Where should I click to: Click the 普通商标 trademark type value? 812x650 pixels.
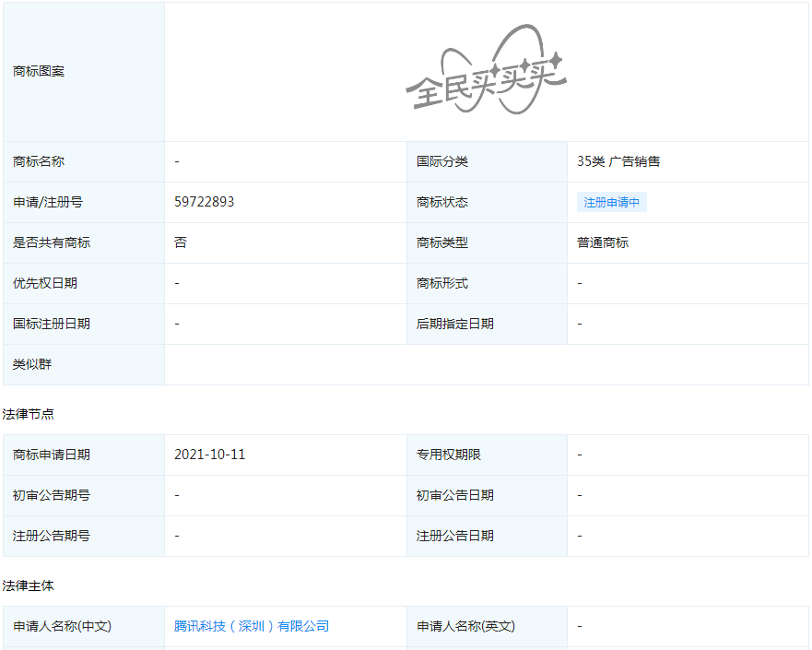[x=603, y=242]
